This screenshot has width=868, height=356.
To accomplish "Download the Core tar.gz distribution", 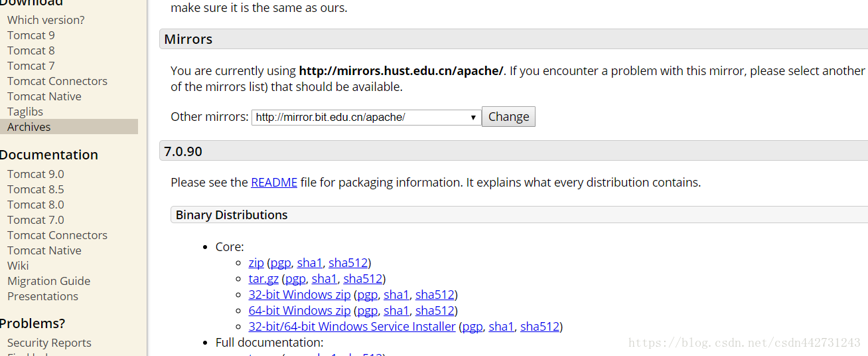I will click(x=263, y=278).
